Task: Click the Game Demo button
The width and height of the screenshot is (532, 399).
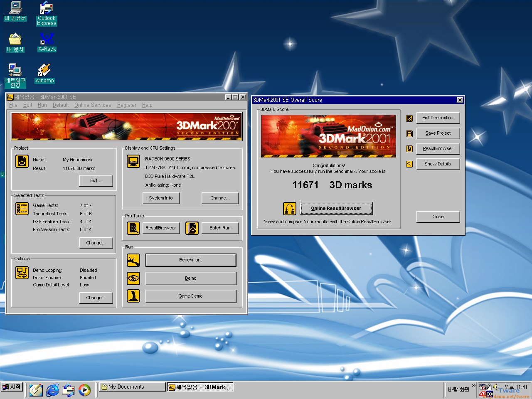Action: click(191, 296)
